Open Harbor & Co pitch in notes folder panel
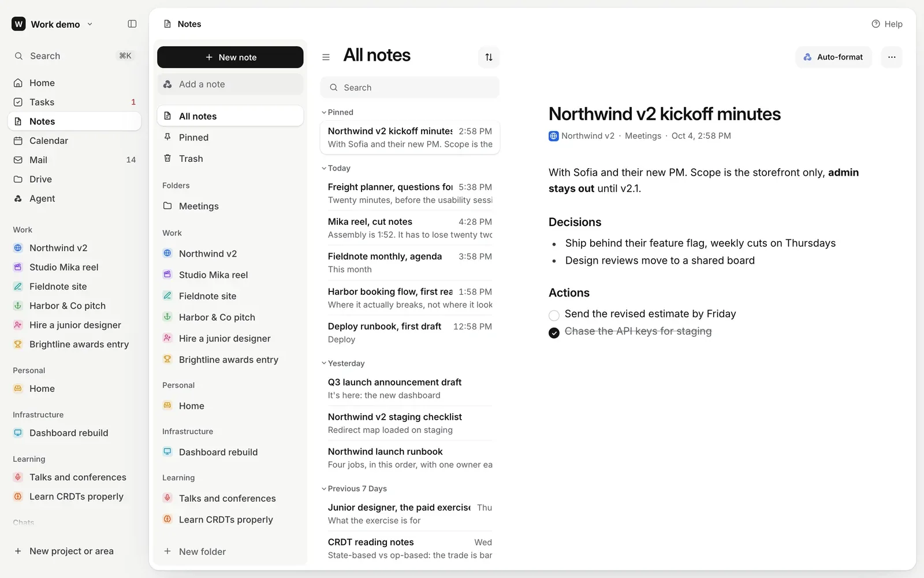The width and height of the screenshot is (924, 578). (x=230, y=317)
